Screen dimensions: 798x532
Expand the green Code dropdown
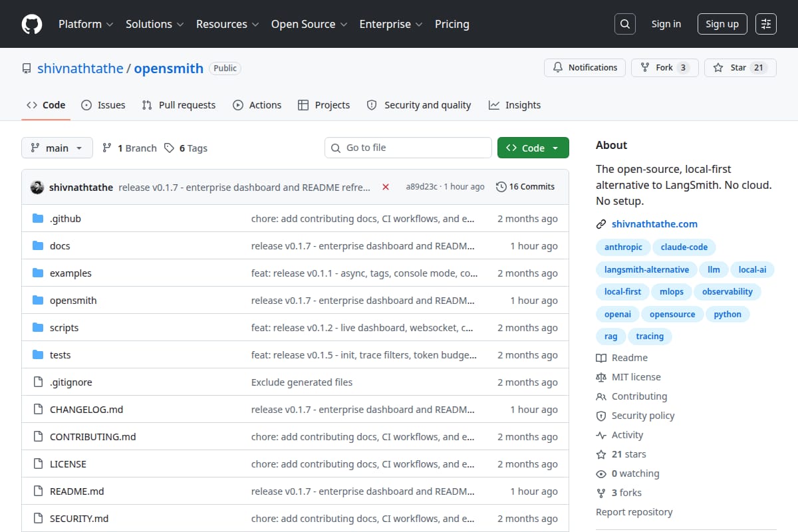533,148
